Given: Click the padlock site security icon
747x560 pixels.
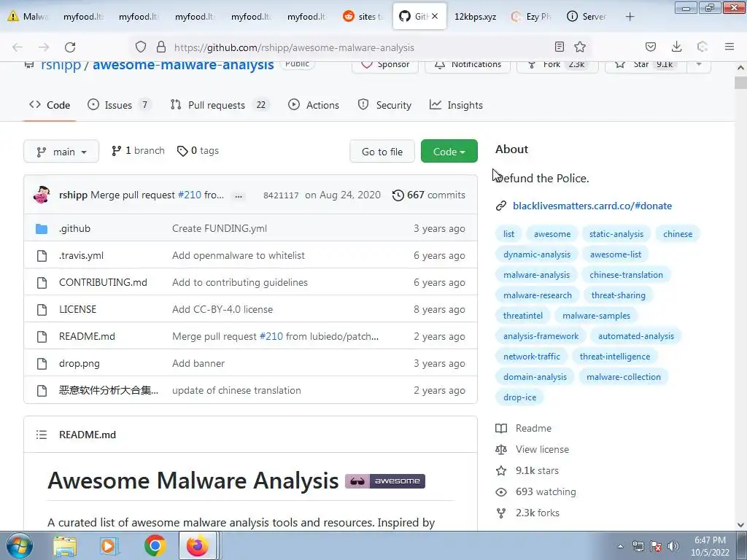Looking at the screenshot, I should (x=161, y=47).
